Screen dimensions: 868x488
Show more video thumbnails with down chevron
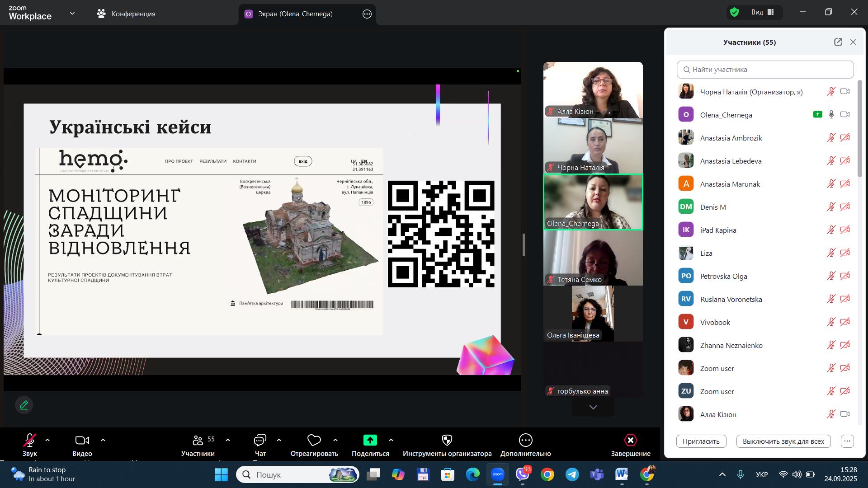click(x=593, y=407)
